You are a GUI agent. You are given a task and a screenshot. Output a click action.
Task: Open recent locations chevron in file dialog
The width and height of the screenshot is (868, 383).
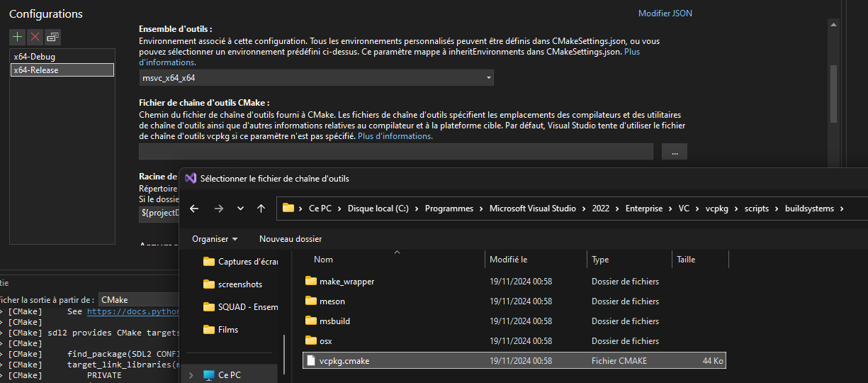pyautogui.click(x=240, y=209)
